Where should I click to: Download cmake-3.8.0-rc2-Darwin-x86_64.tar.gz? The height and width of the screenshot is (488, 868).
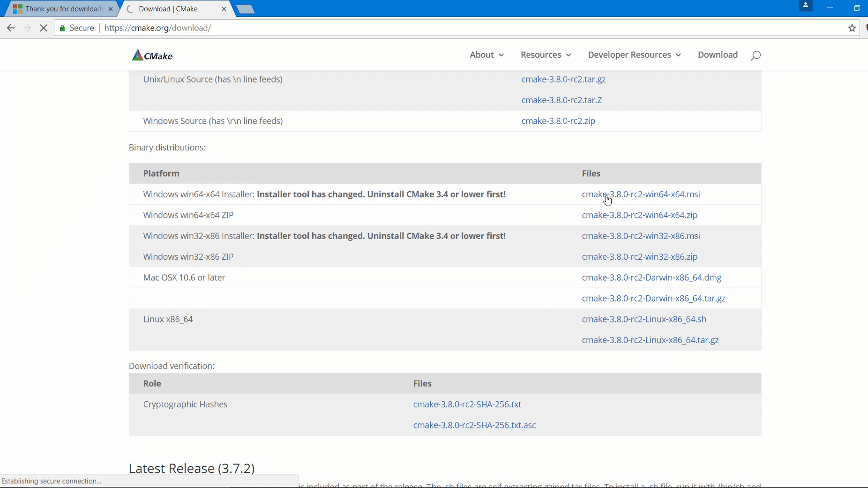[653, 299]
